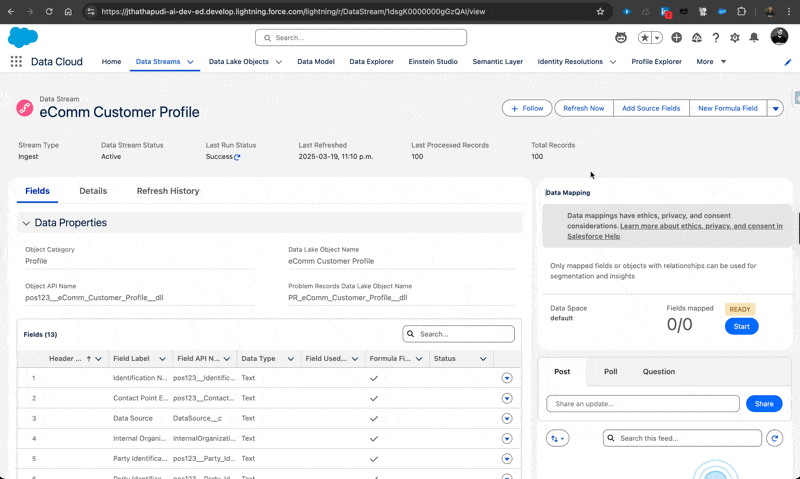The width and height of the screenshot is (800, 479).
Task: Expand the More navigation menu
Action: (x=711, y=62)
